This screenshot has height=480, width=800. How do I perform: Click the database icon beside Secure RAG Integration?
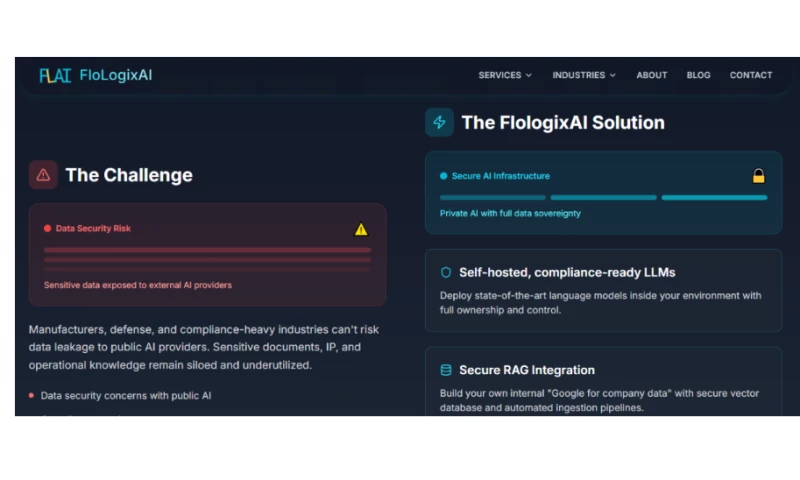pyautogui.click(x=446, y=370)
